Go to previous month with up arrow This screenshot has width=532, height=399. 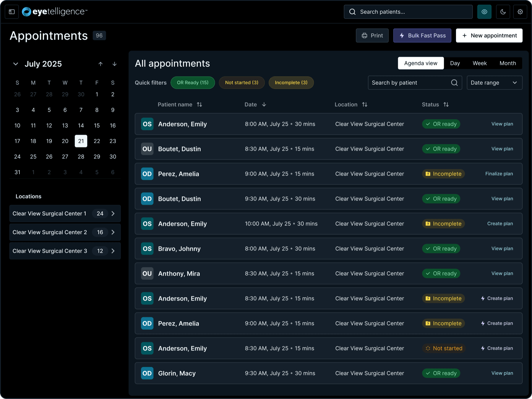point(100,64)
